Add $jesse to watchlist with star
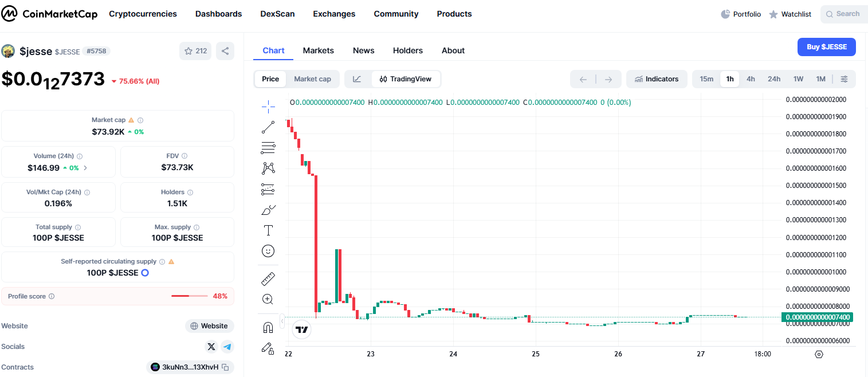 pos(195,51)
